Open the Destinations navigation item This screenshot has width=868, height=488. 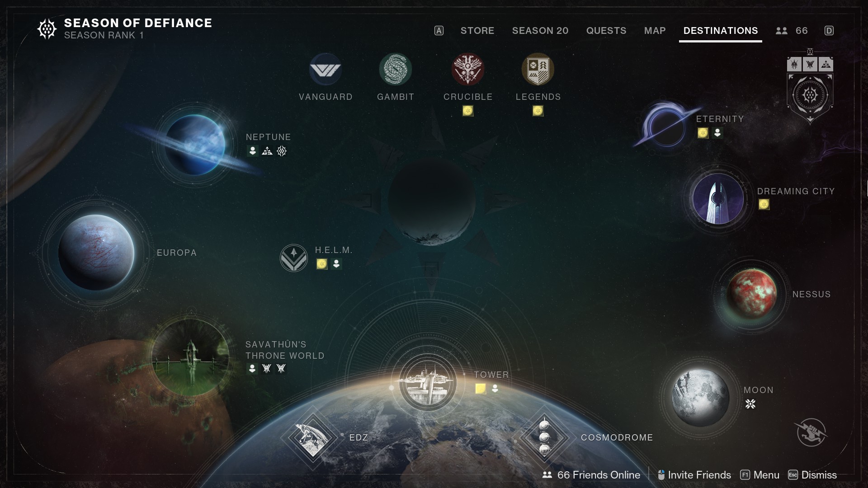(x=721, y=30)
